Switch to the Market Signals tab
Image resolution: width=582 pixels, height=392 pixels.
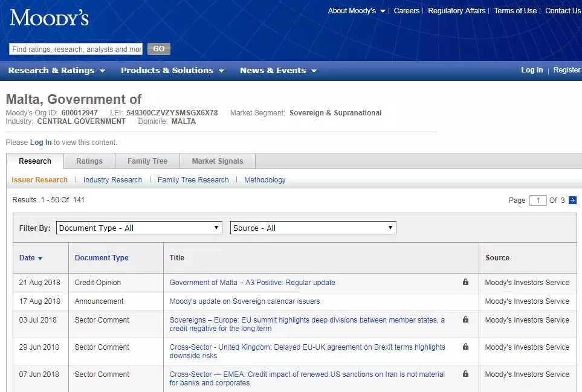(218, 161)
